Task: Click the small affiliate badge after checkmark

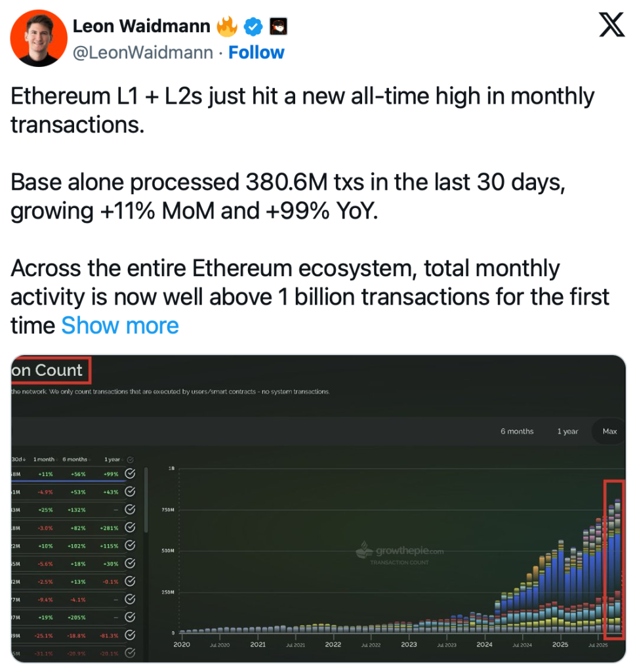Action: (x=279, y=27)
